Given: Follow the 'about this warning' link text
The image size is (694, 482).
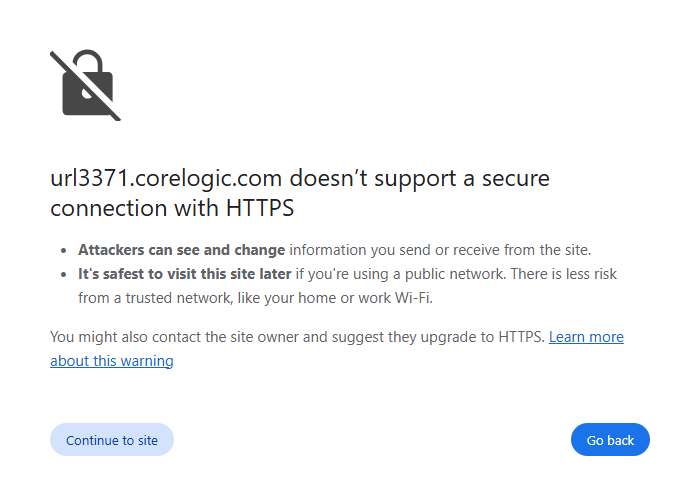Looking at the screenshot, I should coord(112,361).
